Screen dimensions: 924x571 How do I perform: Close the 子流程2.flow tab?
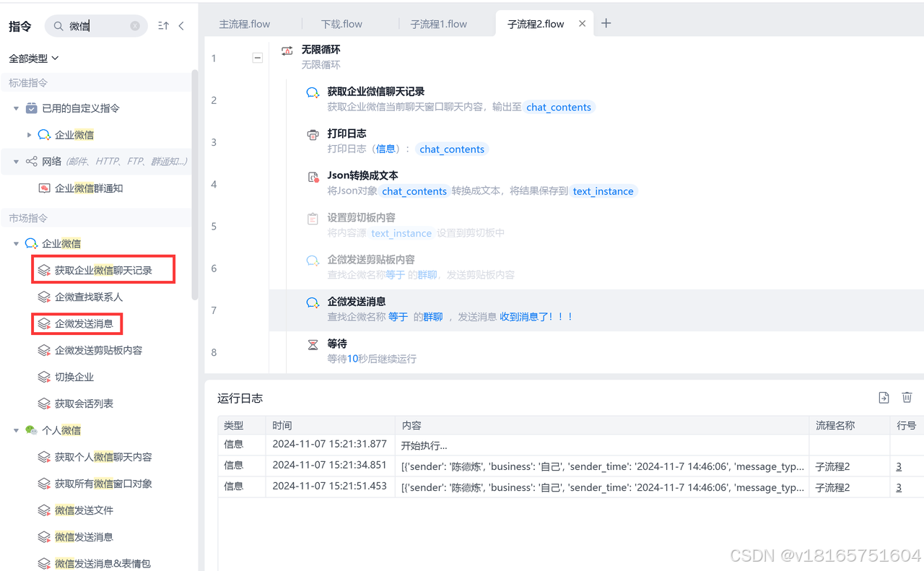pos(583,24)
